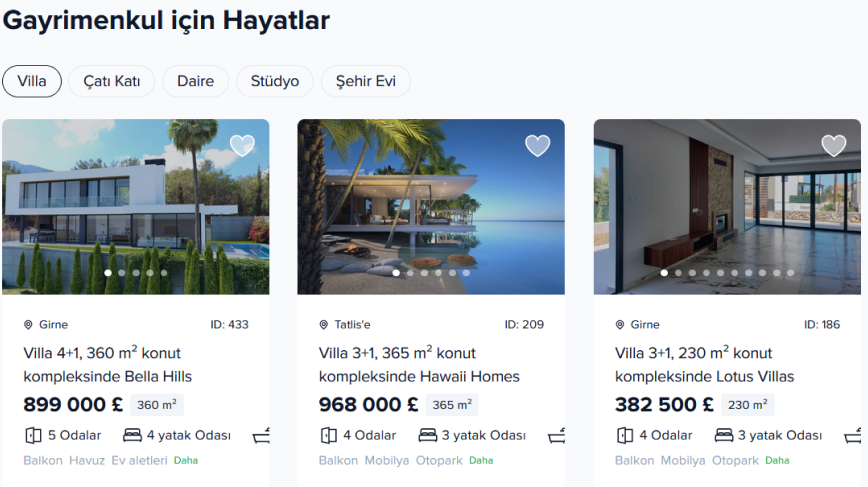
Task: Select second carousel dot on Bella Hills photo
Action: (x=122, y=273)
